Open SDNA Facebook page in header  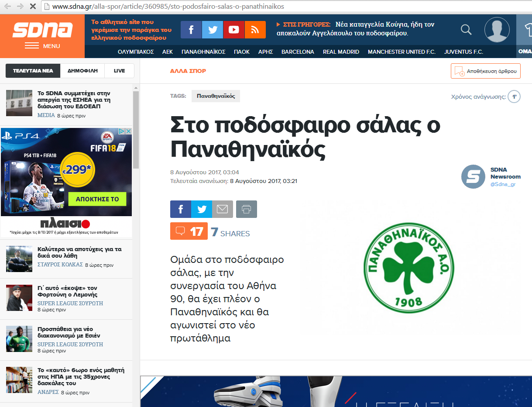pyautogui.click(x=191, y=30)
